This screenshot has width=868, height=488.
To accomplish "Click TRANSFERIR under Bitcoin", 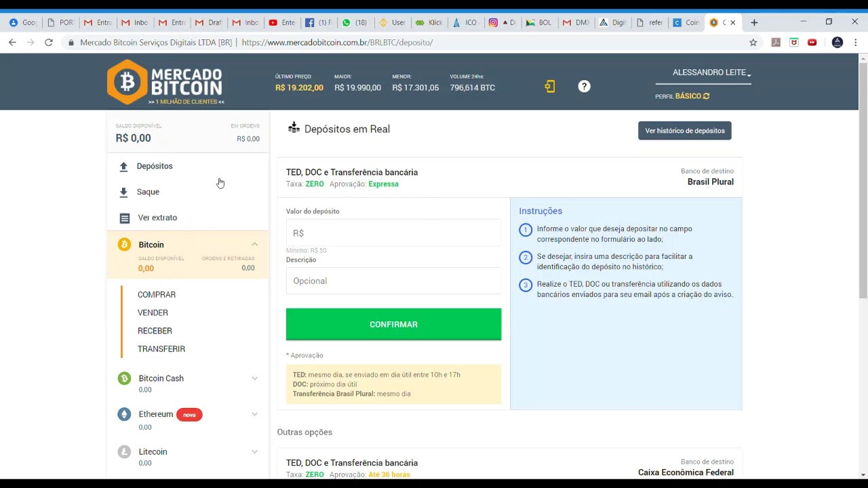I will pos(161,349).
